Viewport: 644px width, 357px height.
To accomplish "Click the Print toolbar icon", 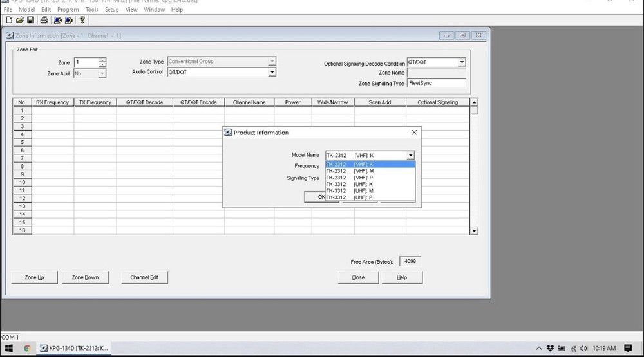I will coord(44,20).
